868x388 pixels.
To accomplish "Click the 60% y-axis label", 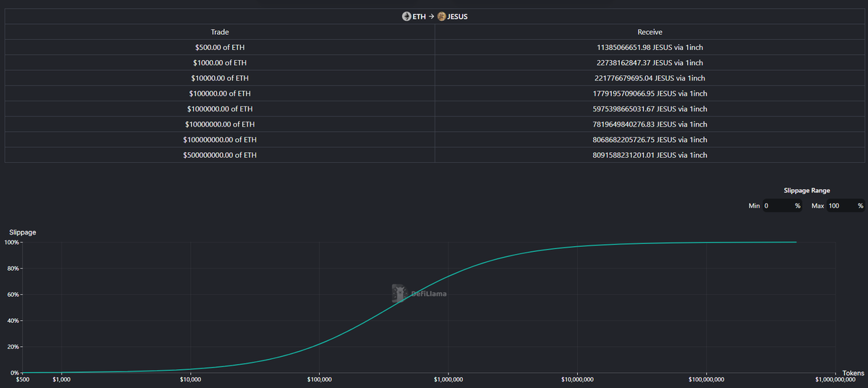I will pyautogui.click(x=13, y=295).
